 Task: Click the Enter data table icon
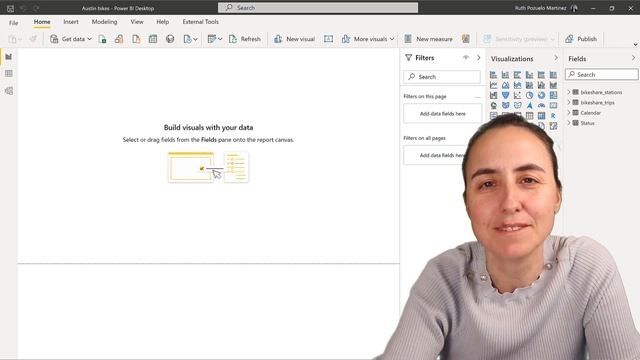click(153, 39)
